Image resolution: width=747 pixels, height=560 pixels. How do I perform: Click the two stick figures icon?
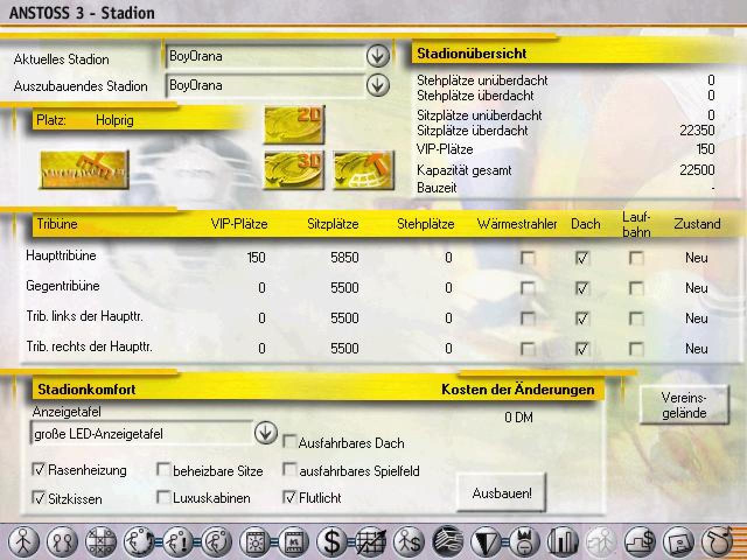pyautogui.click(x=62, y=542)
